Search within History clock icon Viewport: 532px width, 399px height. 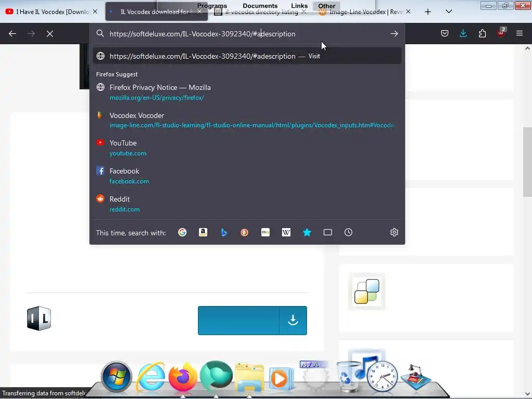(x=349, y=232)
